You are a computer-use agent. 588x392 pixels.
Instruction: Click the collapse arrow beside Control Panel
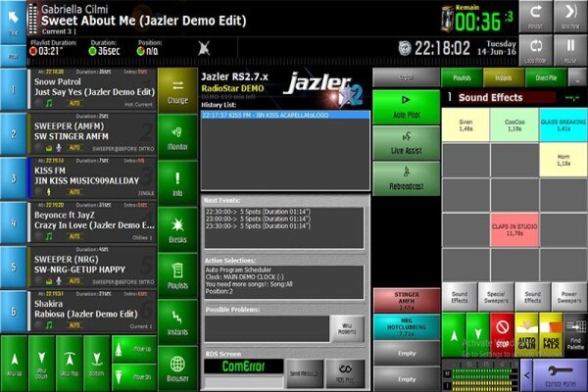click(x=526, y=375)
